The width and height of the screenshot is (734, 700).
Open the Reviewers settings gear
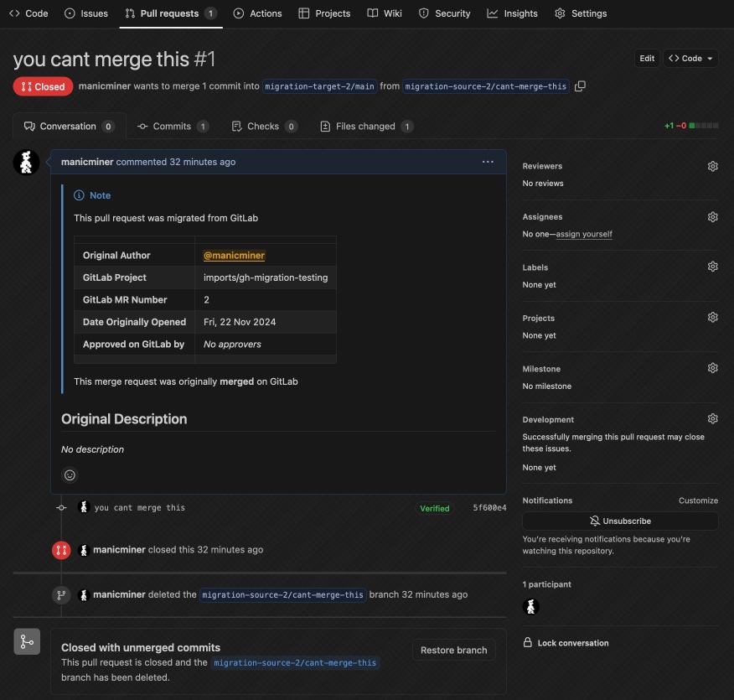click(x=712, y=166)
